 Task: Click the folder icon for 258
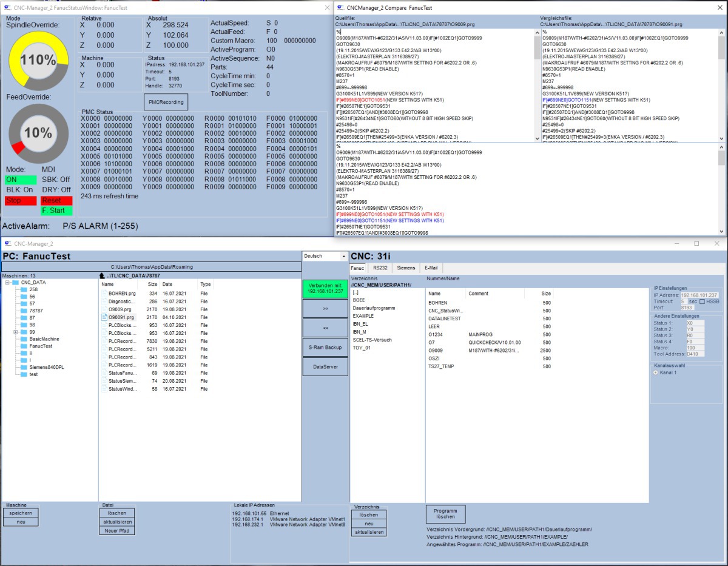point(24,289)
